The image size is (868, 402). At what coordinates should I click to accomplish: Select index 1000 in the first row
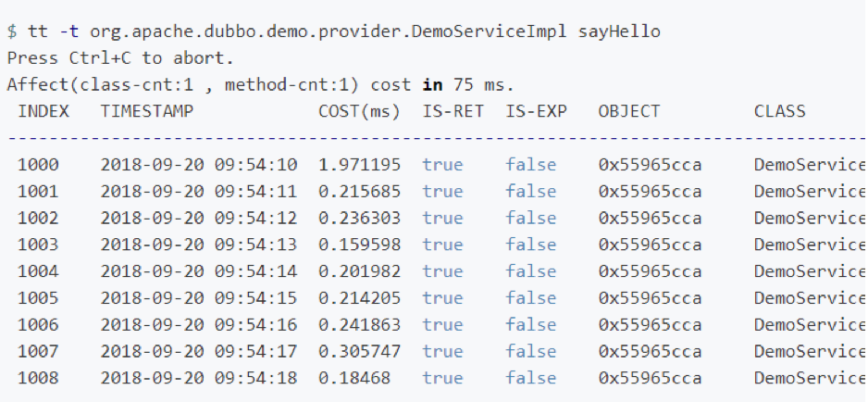pyautogui.click(x=38, y=165)
